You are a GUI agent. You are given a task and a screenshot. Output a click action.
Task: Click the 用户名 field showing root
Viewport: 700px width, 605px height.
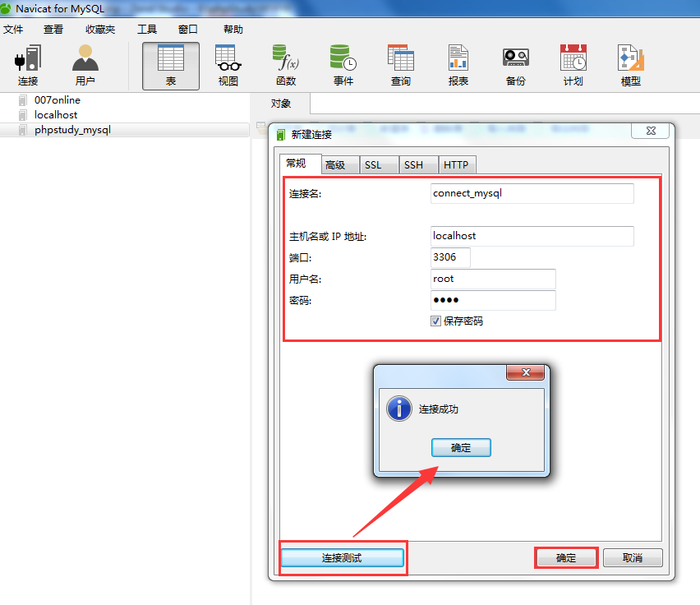(493, 279)
